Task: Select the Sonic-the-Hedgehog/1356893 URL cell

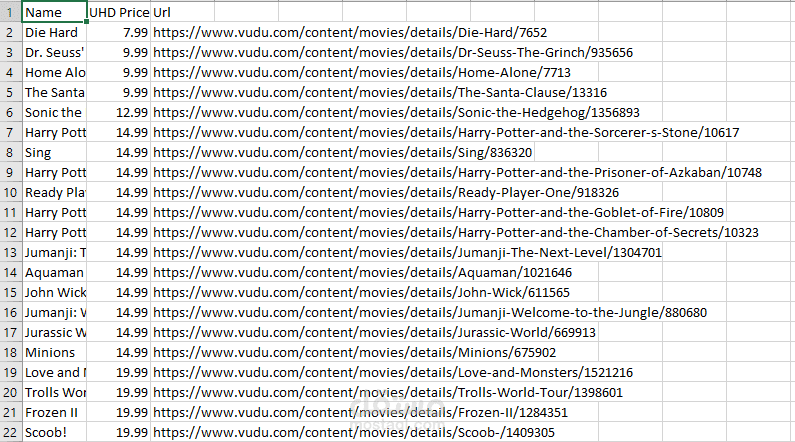Action: pos(396,113)
